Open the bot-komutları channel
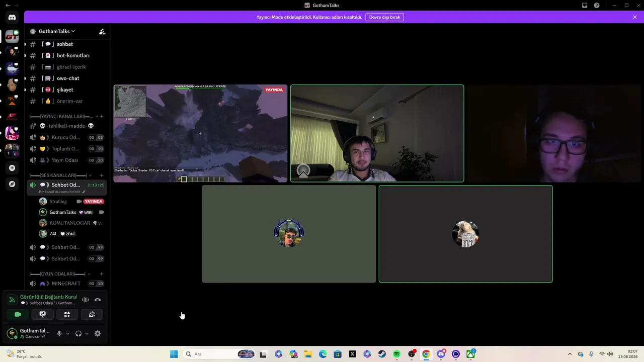The image size is (644, 362). (x=67, y=56)
